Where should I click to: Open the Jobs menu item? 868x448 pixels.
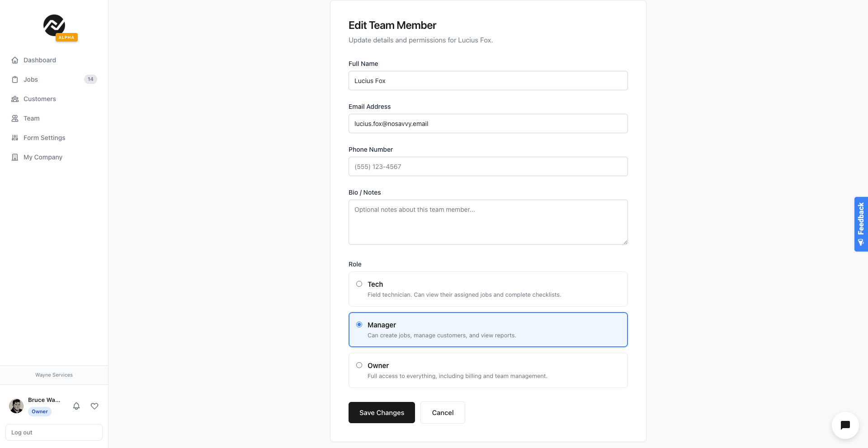tap(31, 79)
